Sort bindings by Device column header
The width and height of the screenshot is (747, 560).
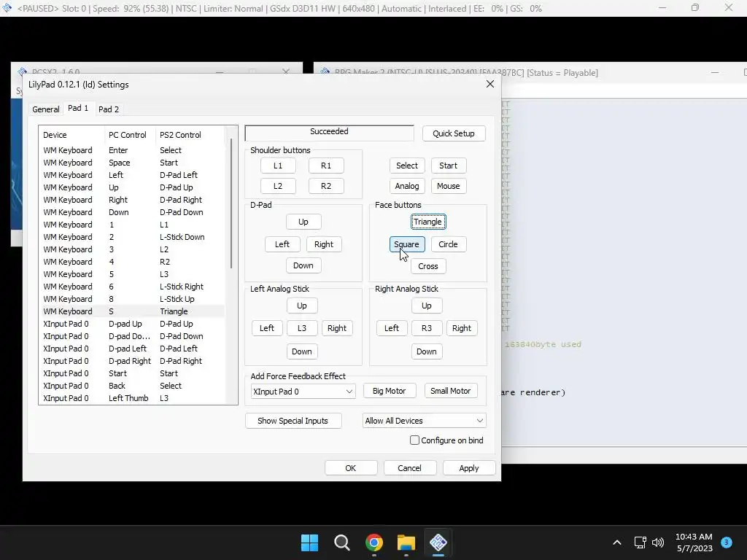point(71,135)
